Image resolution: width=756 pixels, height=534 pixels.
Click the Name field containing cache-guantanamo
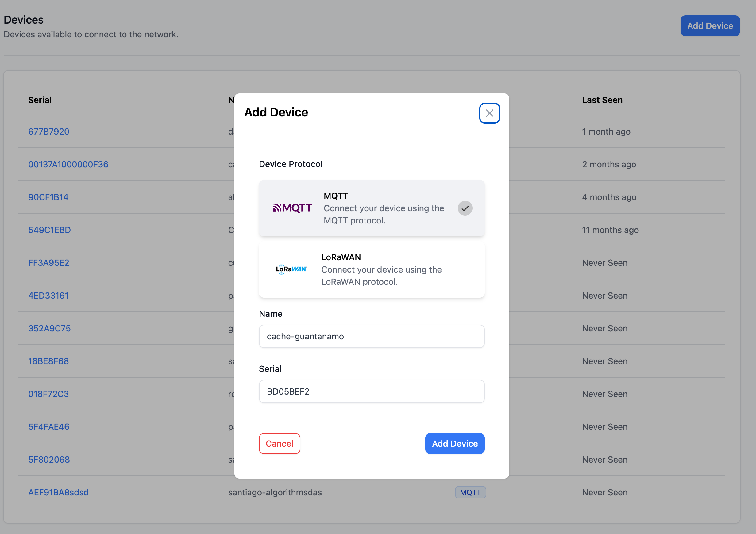click(372, 336)
